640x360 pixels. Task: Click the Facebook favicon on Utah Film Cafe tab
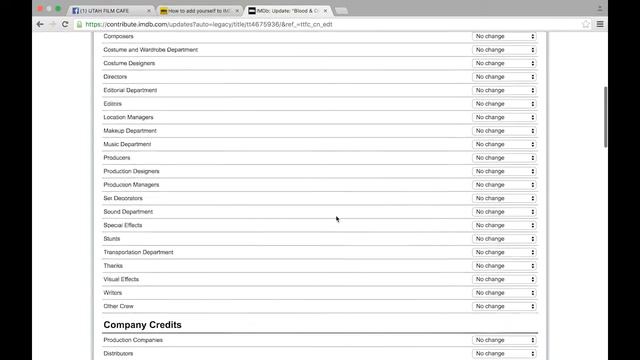(x=76, y=11)
